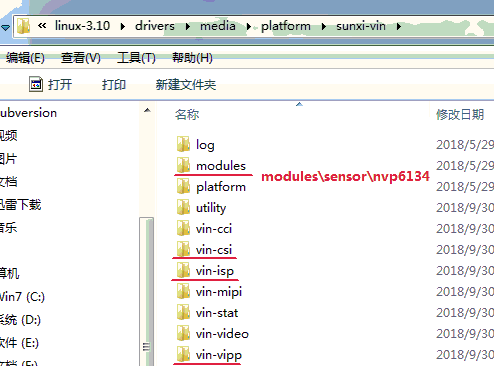This screenshot has width=496, height=366.
Task: Open the recent locations dropdown arrow
Action: coord(5,27)
